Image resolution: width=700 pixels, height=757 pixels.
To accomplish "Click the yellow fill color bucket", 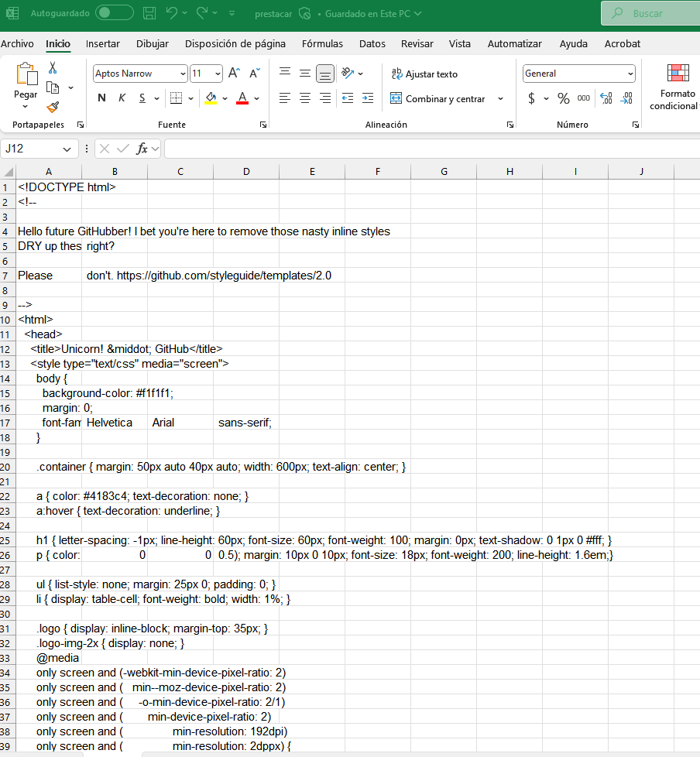I will [x=211, y=98].
